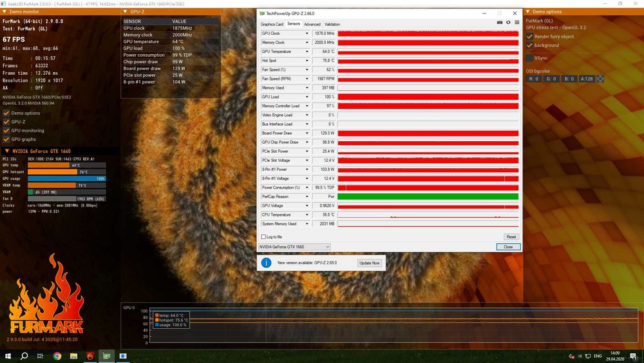Switch to the Graphics Card tab
Viewport: 644px width, 363px height.
272,25
